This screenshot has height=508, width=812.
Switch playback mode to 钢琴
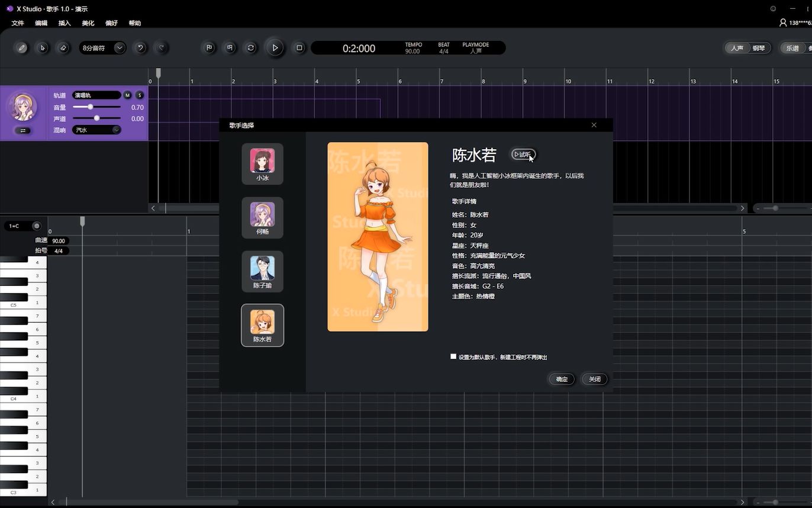click(759, 48)
